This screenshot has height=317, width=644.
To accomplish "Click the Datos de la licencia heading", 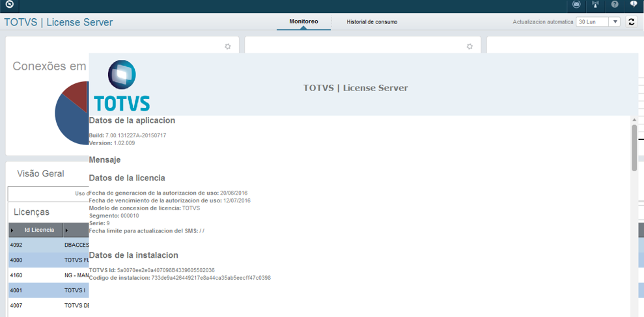I will 127,178.
